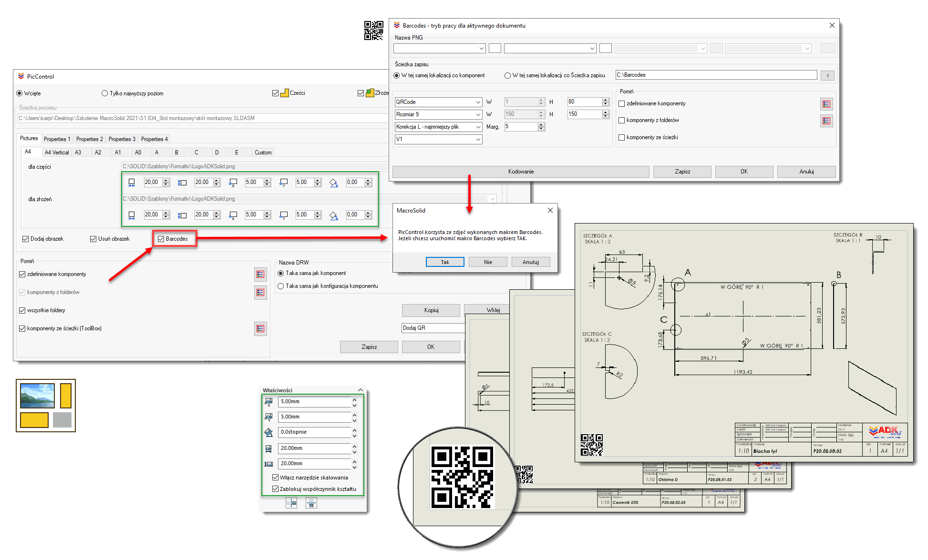Click Y offset icon in 'dla złożeń' row

[284, 215]
